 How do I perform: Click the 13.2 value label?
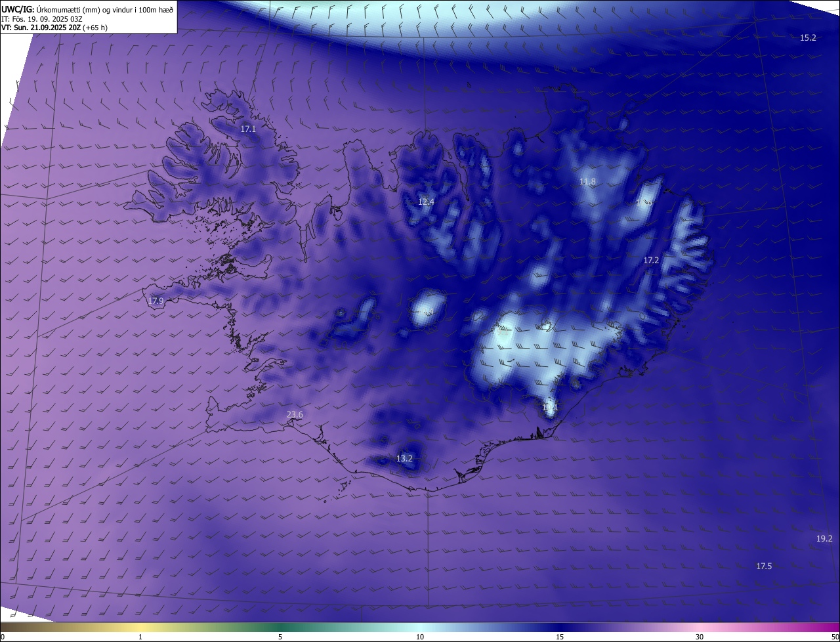(x=404, y=458)
